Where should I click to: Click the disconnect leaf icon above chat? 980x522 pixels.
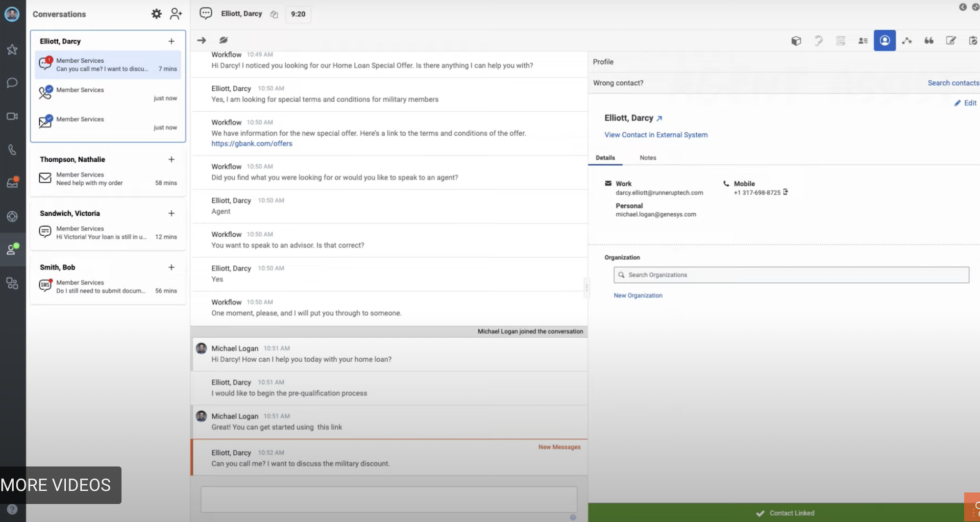coord(223,40)
